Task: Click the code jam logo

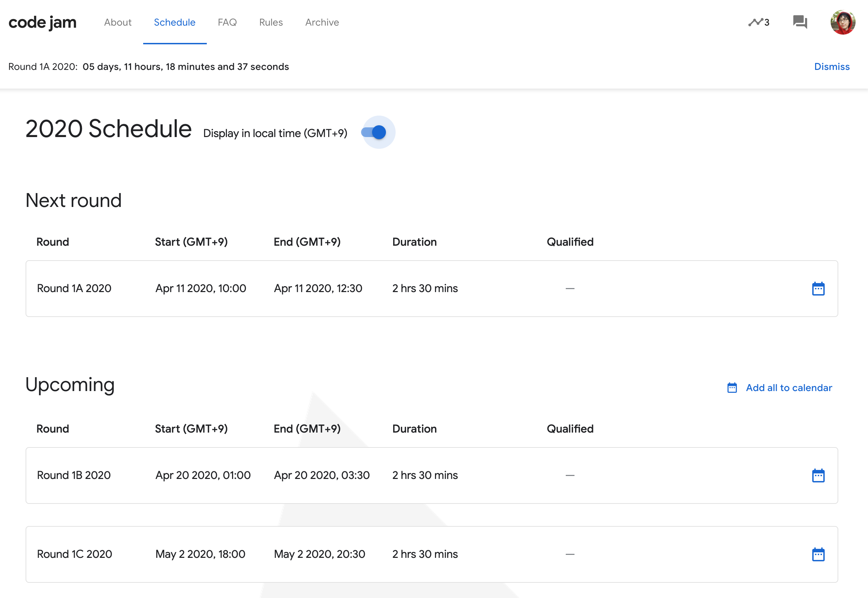Action: [42, 22]
